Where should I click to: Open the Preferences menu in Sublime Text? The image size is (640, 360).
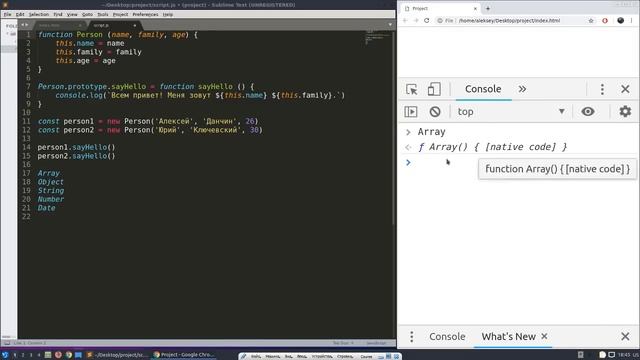pos(145,14)
